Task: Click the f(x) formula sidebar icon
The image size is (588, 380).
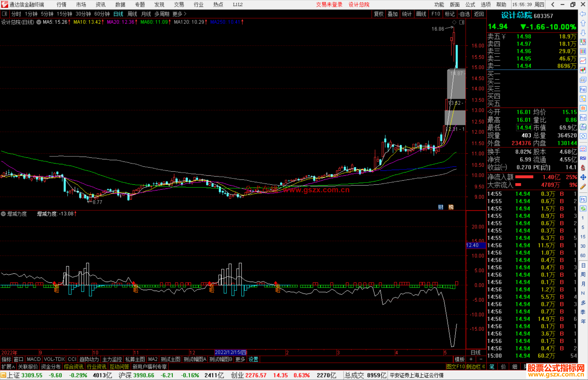Action: 583,127
